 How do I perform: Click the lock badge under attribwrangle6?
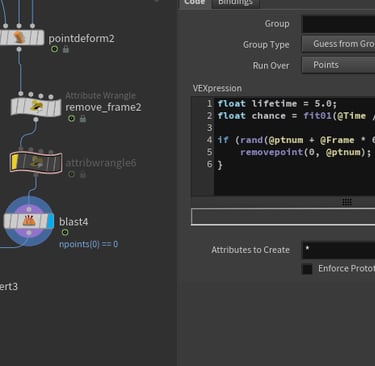click(x=83, y=174)
